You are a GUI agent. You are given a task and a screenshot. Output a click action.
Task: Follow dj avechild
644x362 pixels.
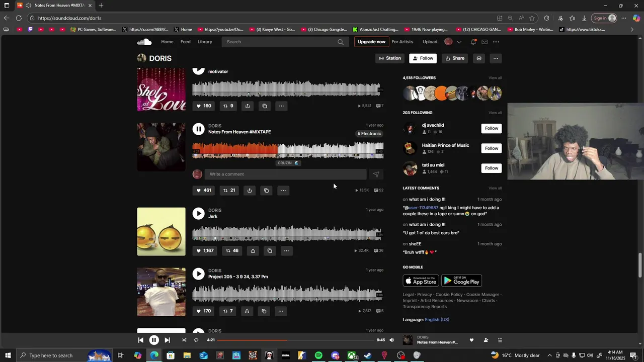492,128
